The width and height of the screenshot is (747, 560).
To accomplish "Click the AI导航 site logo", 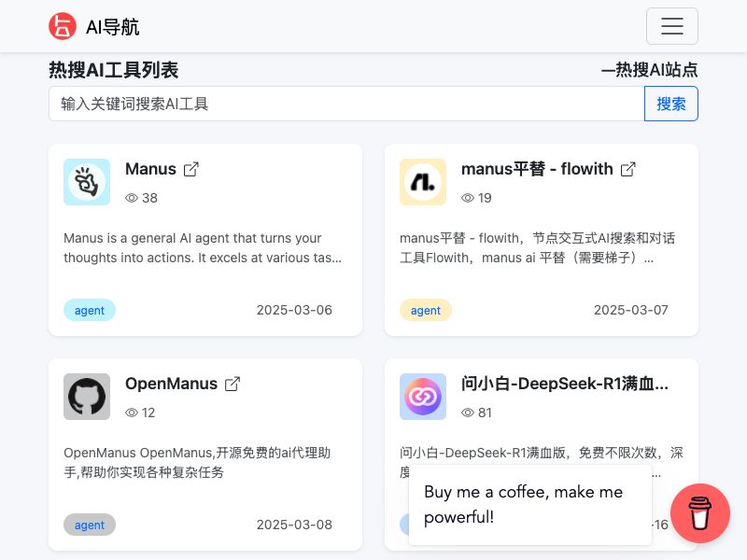I will tap(93, 26).
